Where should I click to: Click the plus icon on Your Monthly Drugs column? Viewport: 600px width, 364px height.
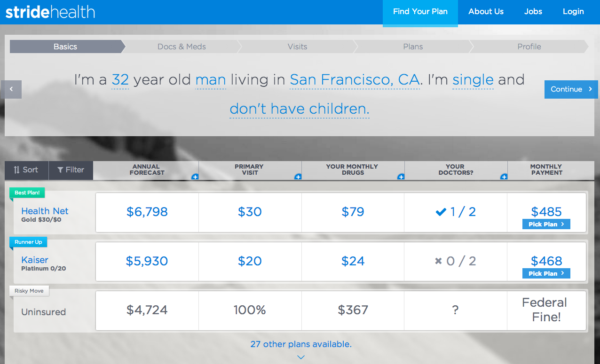(x=401, y=177)
